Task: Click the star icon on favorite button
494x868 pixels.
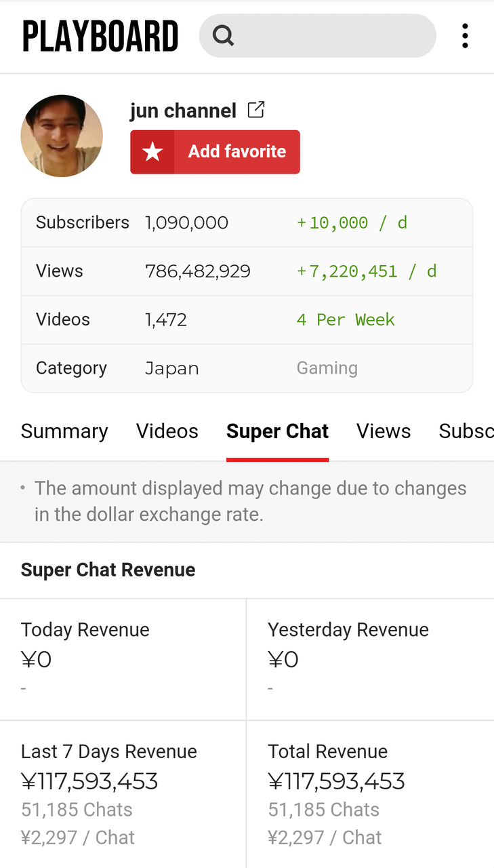Action: 152,152
